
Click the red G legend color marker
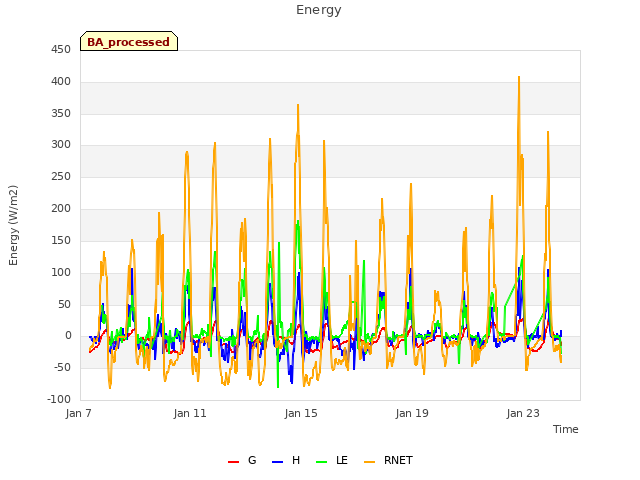[233, 462]
